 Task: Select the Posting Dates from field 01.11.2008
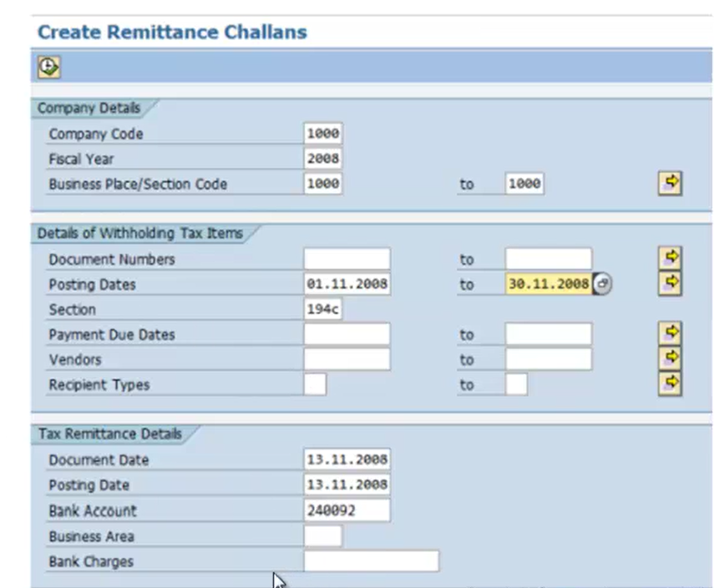(x=347, y=284)
